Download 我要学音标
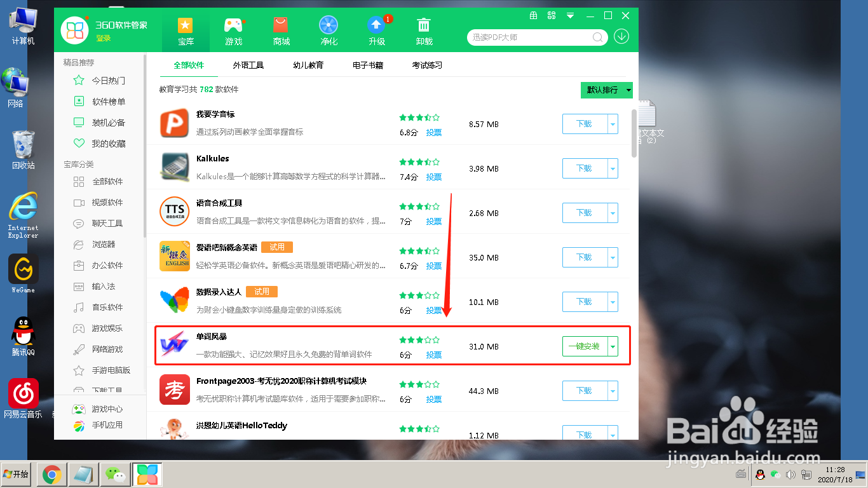 coord(585,124)
